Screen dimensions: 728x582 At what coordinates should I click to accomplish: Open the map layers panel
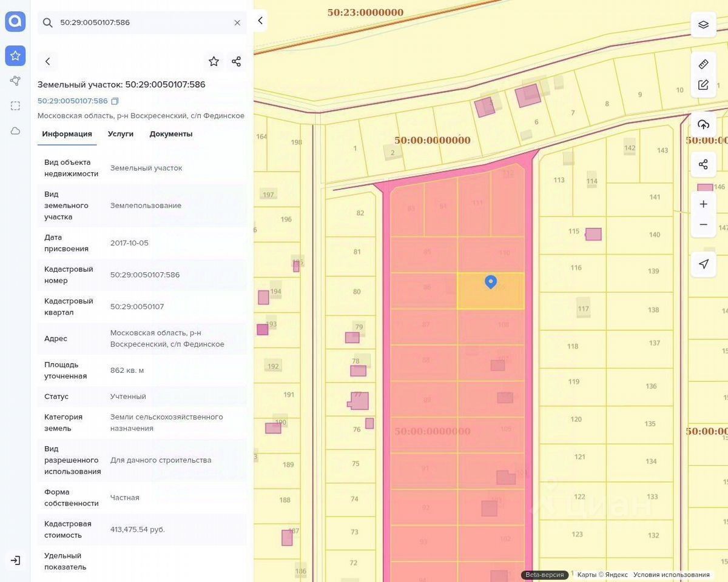pos(703,24)
